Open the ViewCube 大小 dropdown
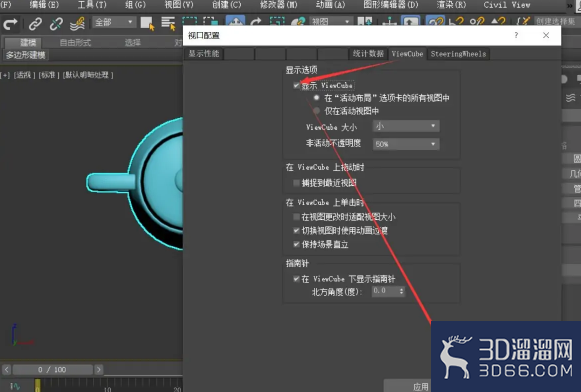The width and height of the screenshot is (581, 392). coord(406,126)
